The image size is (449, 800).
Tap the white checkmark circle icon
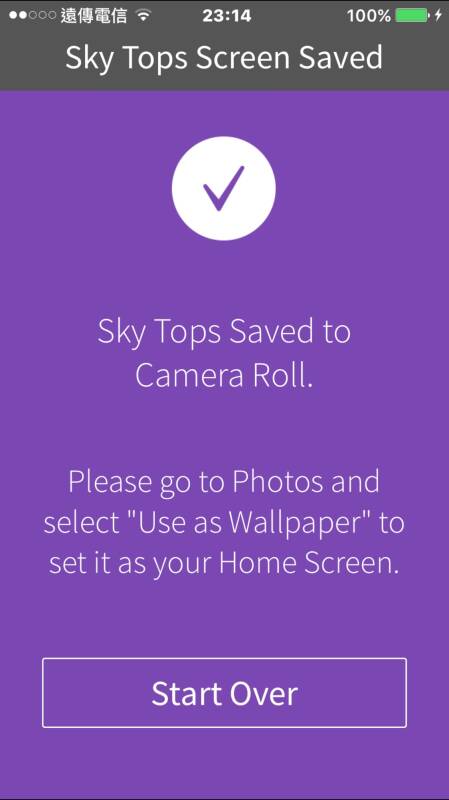coord(223,188)
